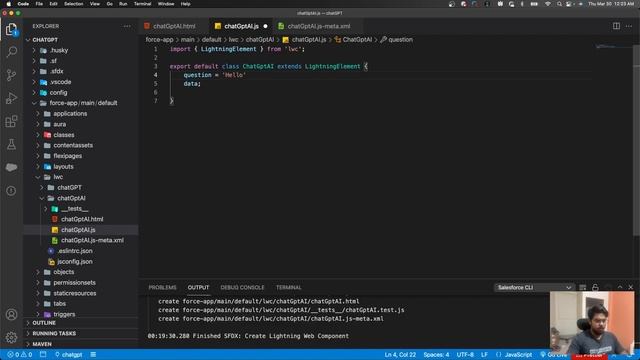Viewport: 640px width, 360px height.
Task: Expand the RUNNING TASKS section
Action: point(54,333)
